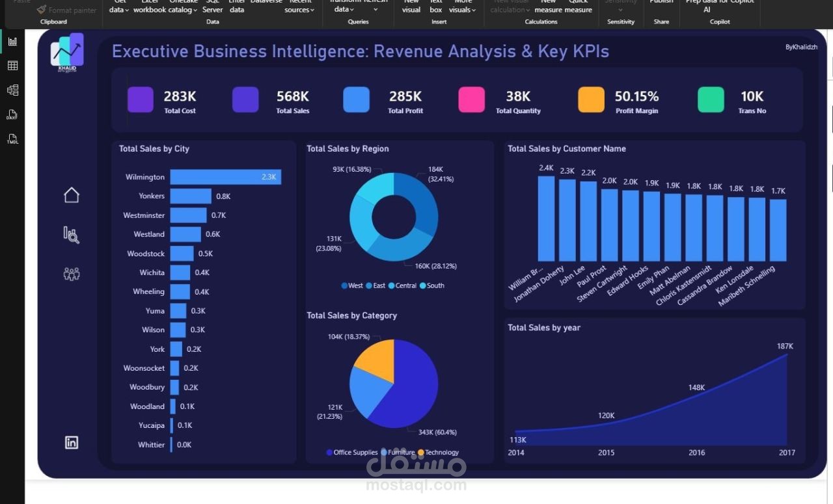This screenshot has height=504, width=833.
Task: Select the purple Total Cost card icon
Action: (141, 100)
